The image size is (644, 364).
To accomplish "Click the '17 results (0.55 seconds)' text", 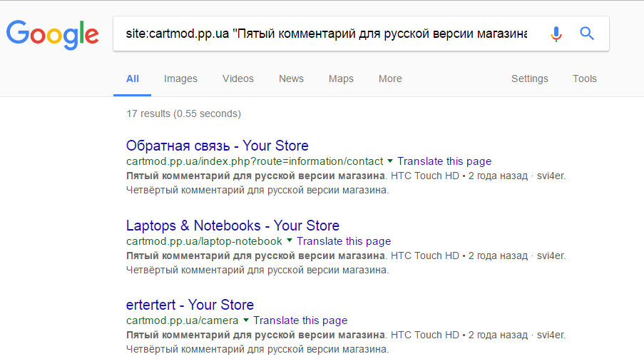I will [x=183, y=113].
